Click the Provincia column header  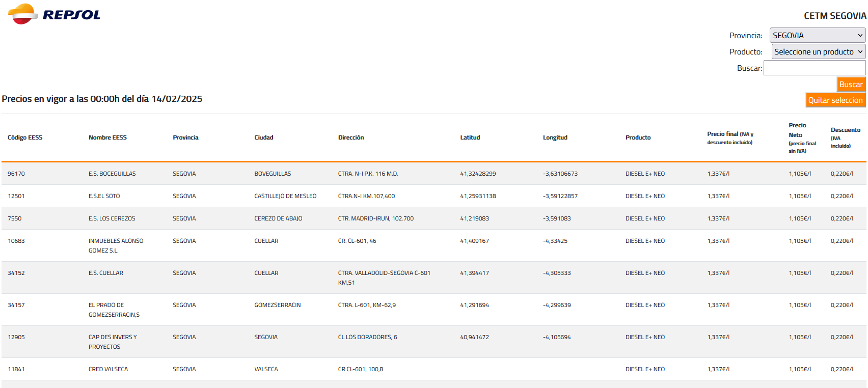185,137
